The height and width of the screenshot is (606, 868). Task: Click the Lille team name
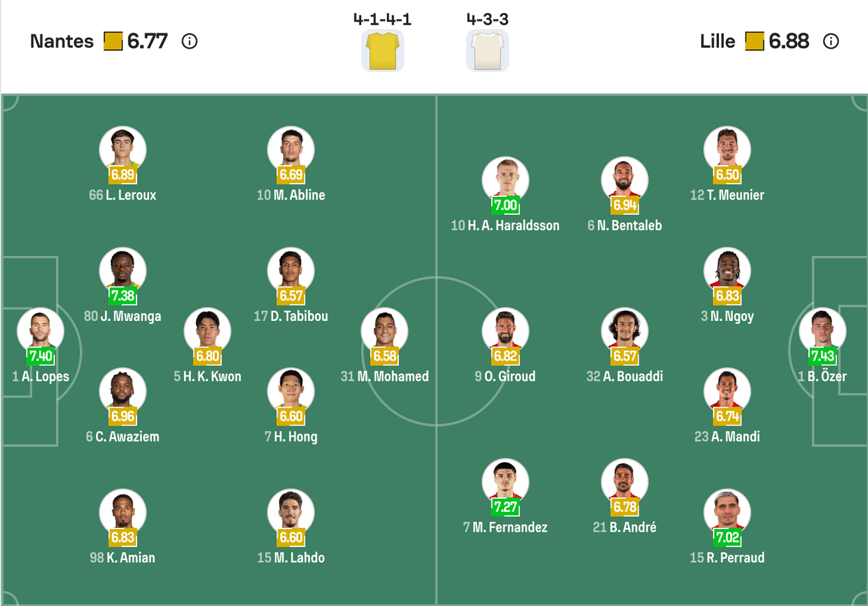tap(717, 42)
